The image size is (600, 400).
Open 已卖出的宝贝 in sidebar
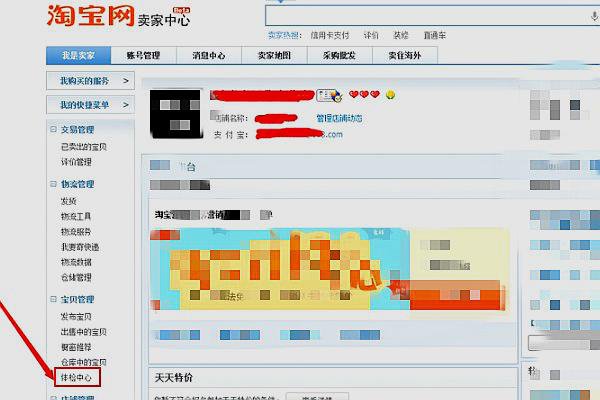84,147
